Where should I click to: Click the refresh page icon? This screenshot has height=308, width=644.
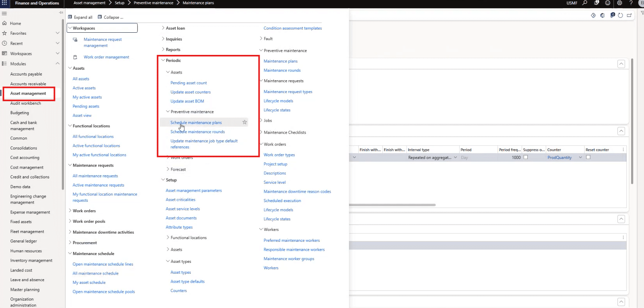click(620, 16)
